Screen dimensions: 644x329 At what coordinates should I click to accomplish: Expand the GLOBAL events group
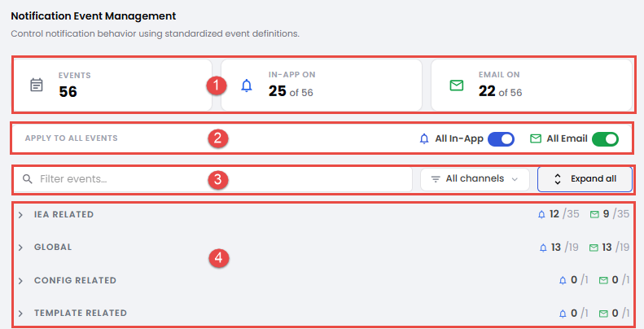pos(20,248)
